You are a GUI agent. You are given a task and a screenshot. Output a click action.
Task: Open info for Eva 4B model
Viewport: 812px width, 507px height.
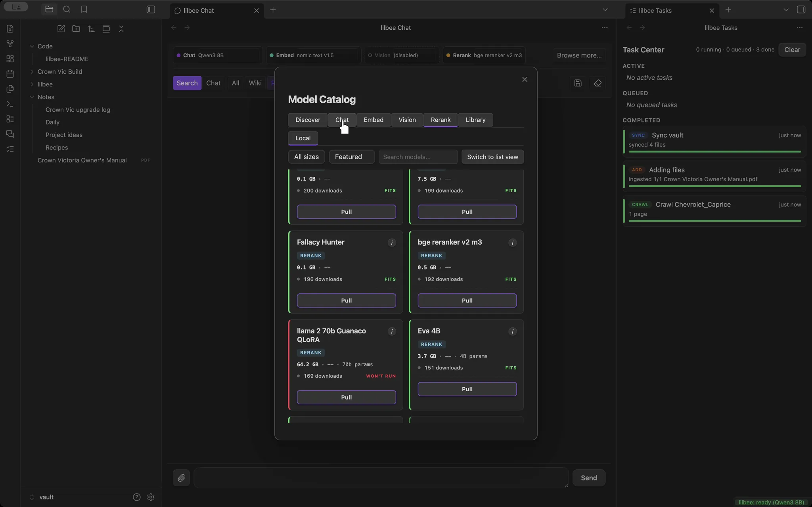pyautogui.click(x=512, y=331)
